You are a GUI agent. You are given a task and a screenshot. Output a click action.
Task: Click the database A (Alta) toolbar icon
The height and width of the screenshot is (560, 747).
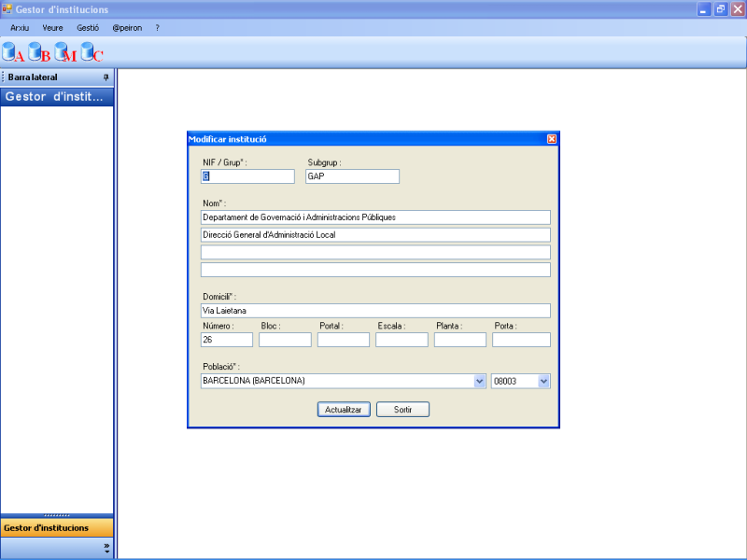[x=12, y=52]
